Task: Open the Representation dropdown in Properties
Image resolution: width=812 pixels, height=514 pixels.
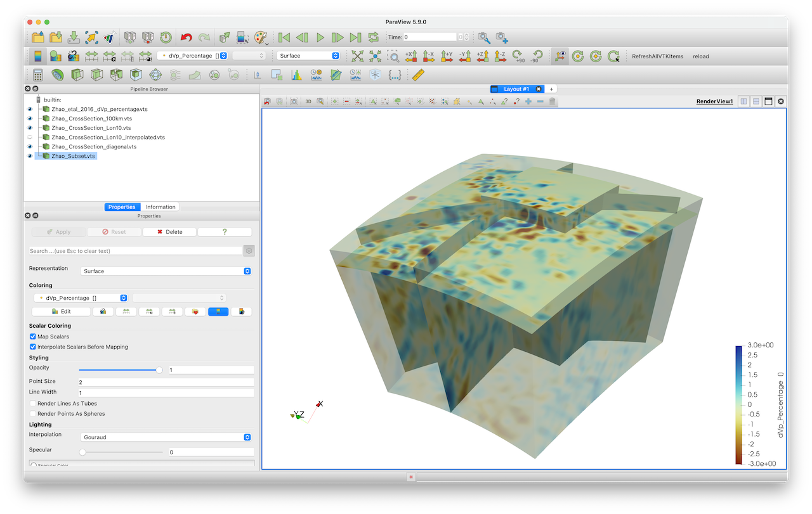Action: point(167,271)
